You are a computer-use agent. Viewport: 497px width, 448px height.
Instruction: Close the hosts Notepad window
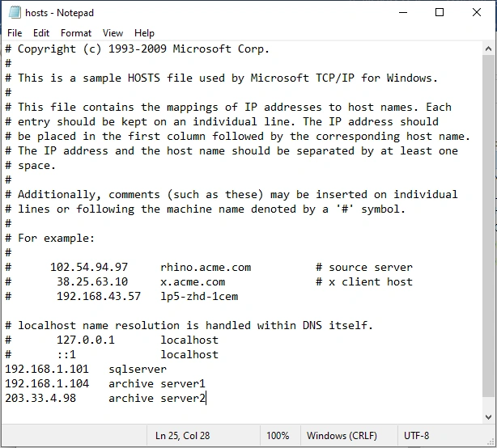coord(477,12)
